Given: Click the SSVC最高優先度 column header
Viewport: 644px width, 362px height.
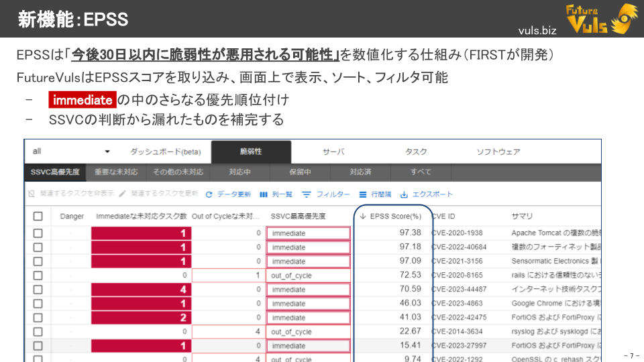Looking at the screenshot, I should click(x=298, y=216).
